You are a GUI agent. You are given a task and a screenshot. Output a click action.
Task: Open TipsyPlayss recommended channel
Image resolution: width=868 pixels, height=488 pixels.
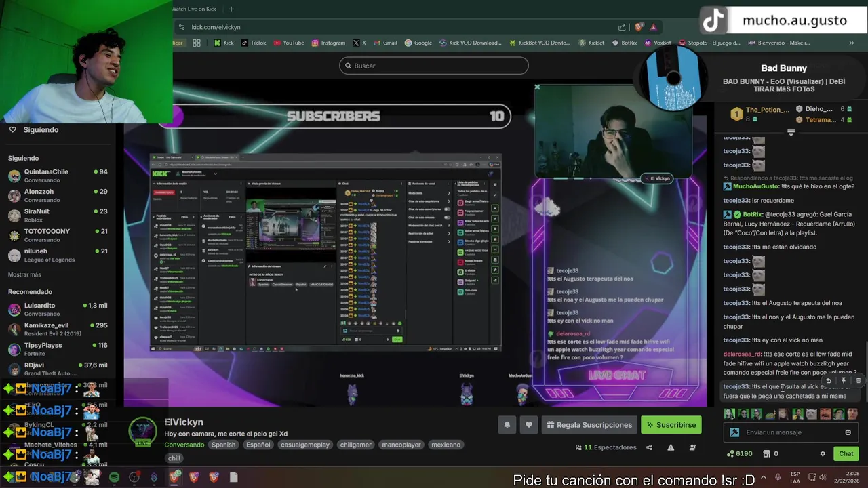(x=58, y=349)
